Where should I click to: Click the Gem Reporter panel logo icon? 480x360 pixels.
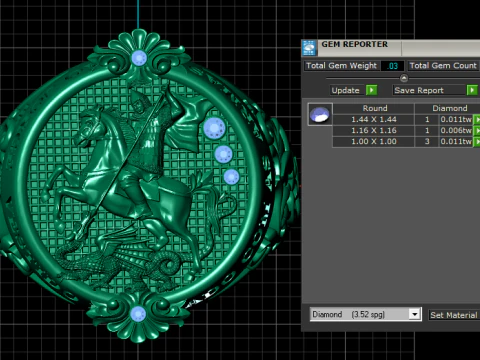click(309, 48)
